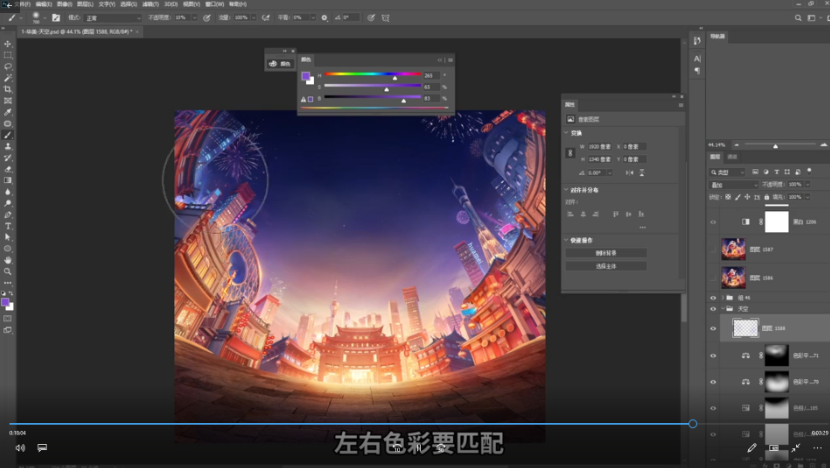Switch to 通道 tab beside Layers
Viewport: 830px width, 468px height.
[x=733, y=157]
